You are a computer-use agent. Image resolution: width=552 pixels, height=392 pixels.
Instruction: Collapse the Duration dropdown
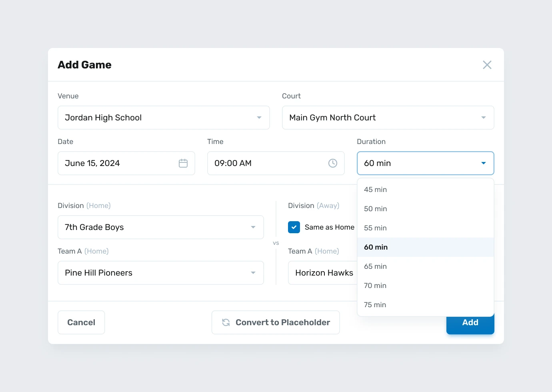[x=483, y=163]
